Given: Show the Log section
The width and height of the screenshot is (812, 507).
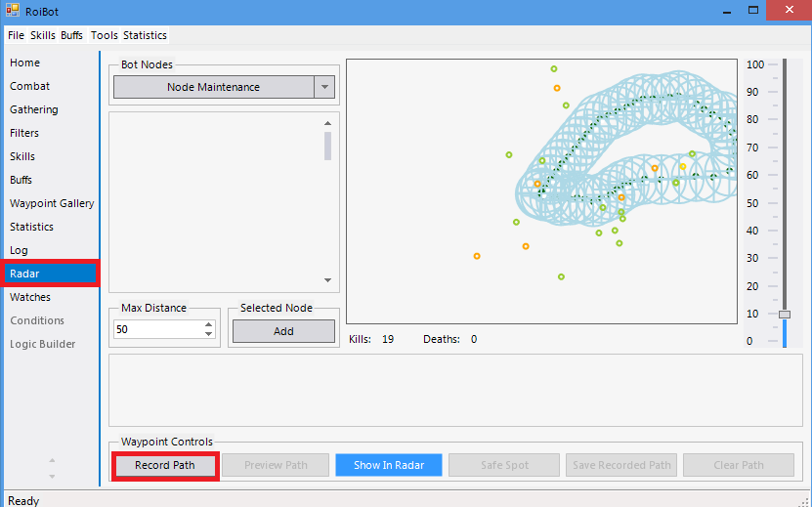Looking at the screenshot, I should (x=19, y=250).
